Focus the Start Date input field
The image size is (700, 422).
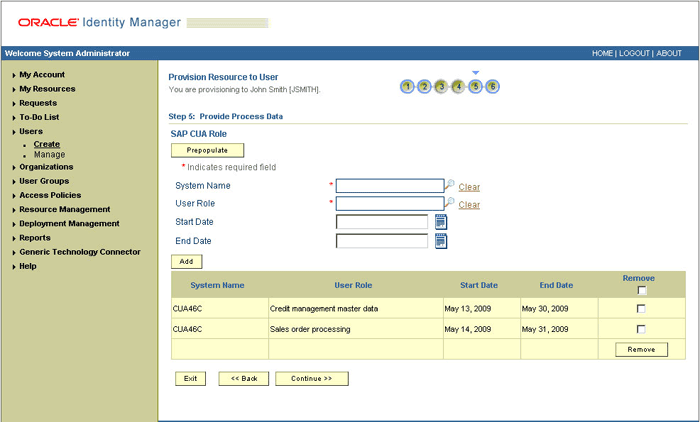pyautogui.click(x=382, y=222)
